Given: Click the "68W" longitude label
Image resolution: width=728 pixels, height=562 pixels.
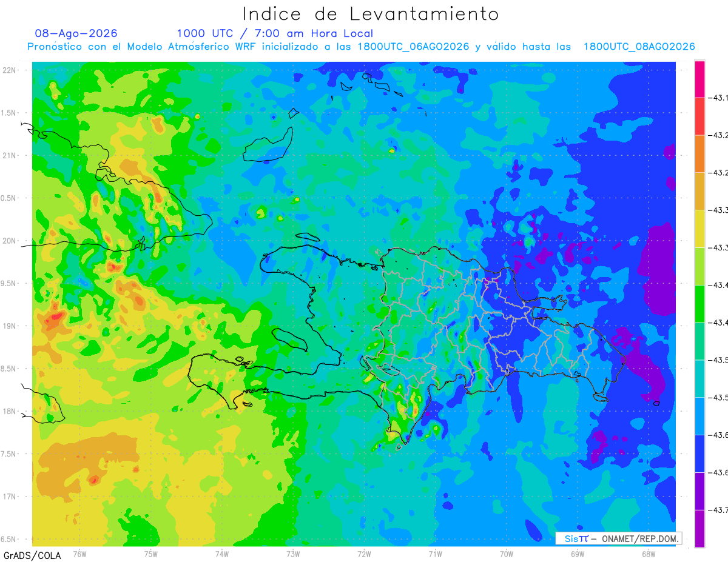Looking at the screenshot, I should (x=649, y=554).
